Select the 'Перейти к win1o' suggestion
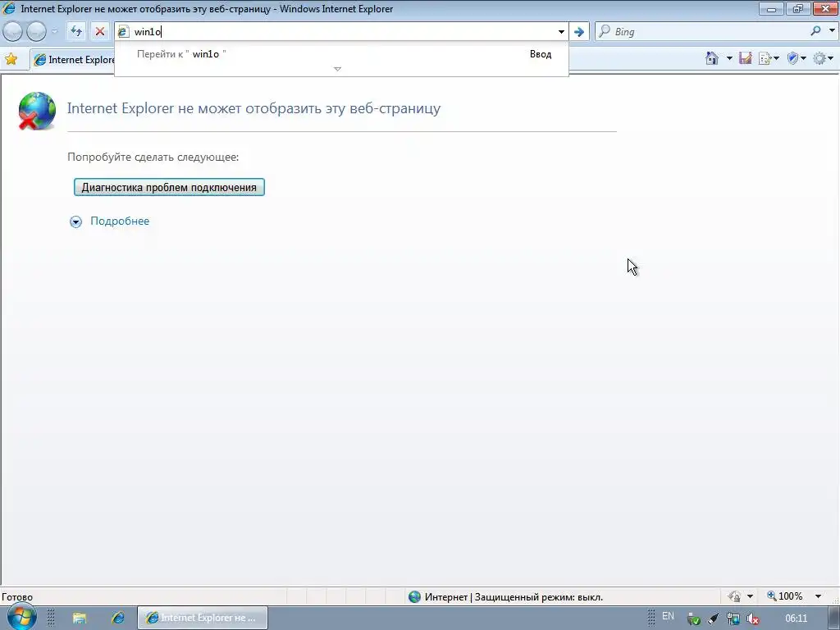 click(341, 54)
